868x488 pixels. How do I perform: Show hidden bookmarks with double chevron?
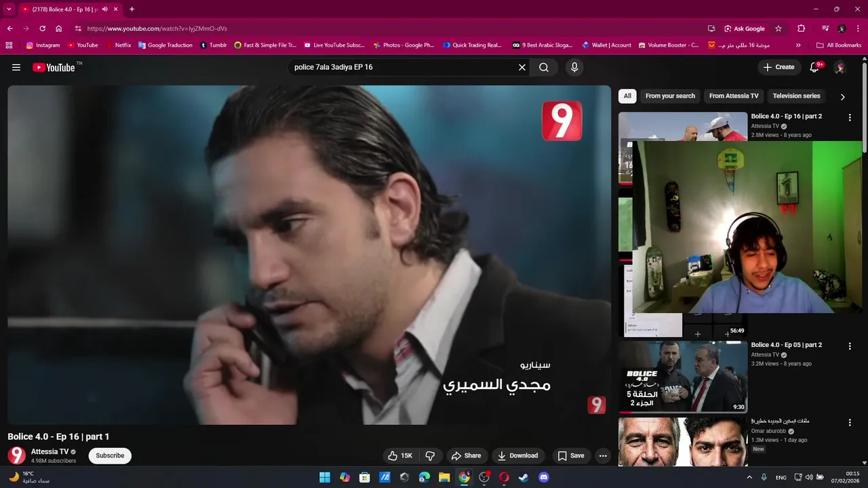[798, 45]
